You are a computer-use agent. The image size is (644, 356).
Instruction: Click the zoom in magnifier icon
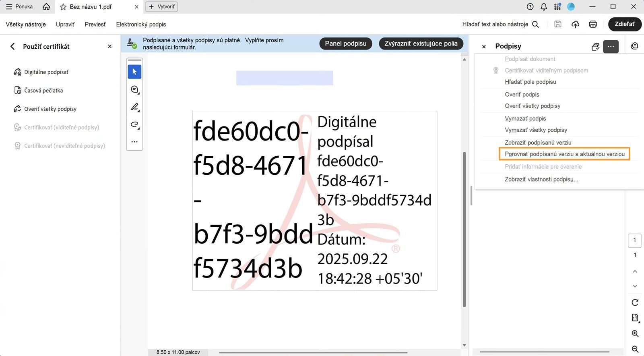pos(635,334)
